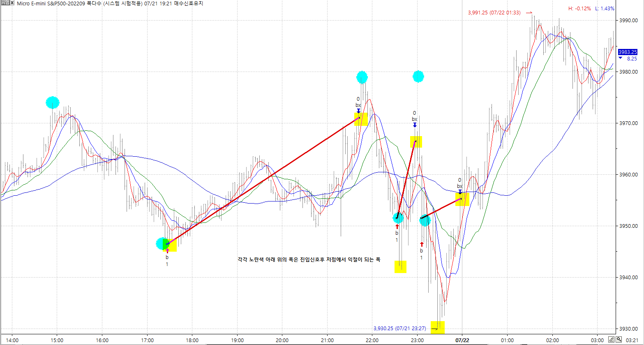Click the 07/22 date marker on time axis
Image resolution: width=644 pixels, height=345 pixels.
(462, 340)
